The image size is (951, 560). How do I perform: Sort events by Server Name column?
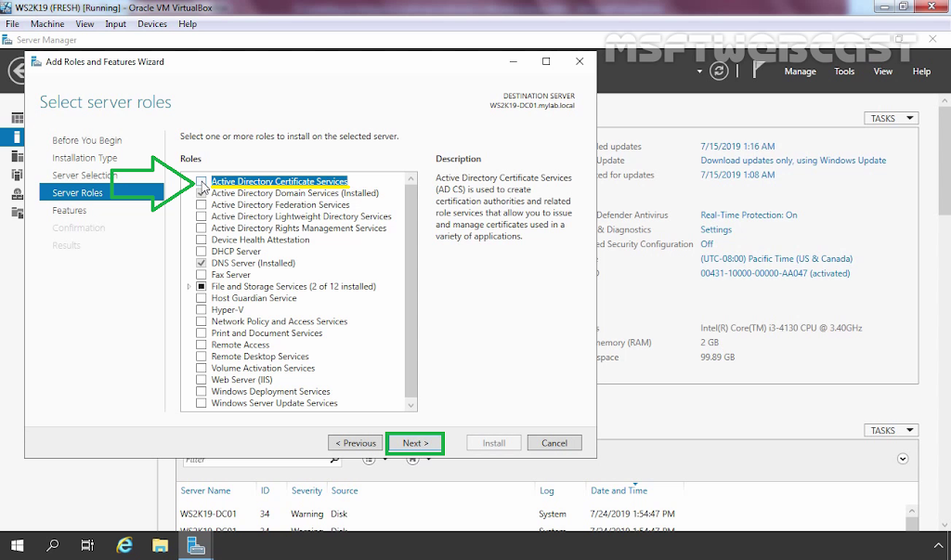(205, 490)
